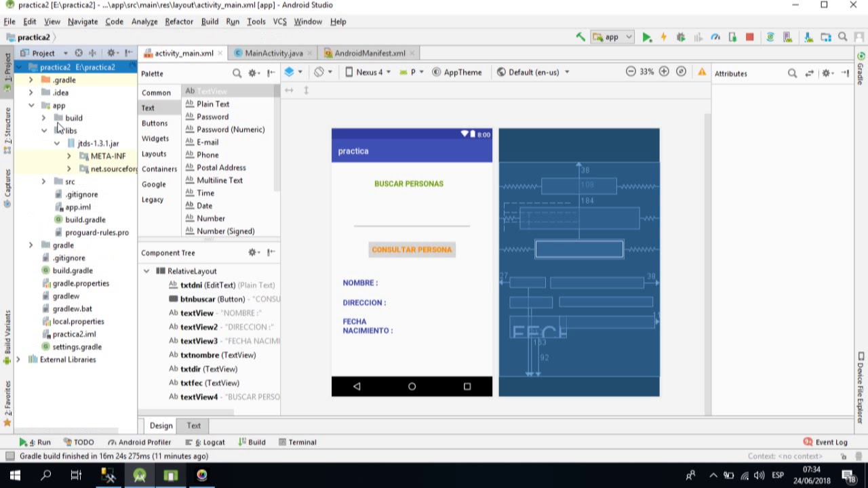Open the Event Log button
The width and height of the screenshot is (868, 488).
point(825,443)
